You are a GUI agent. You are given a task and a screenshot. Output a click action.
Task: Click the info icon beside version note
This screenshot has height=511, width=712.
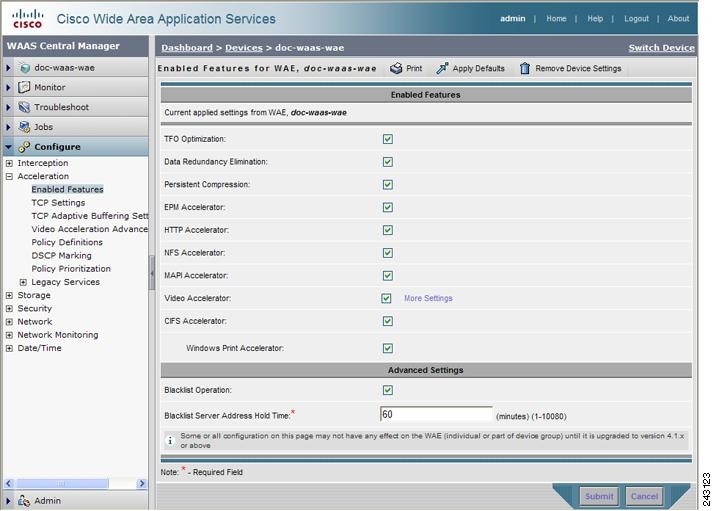tap(170, 441)
